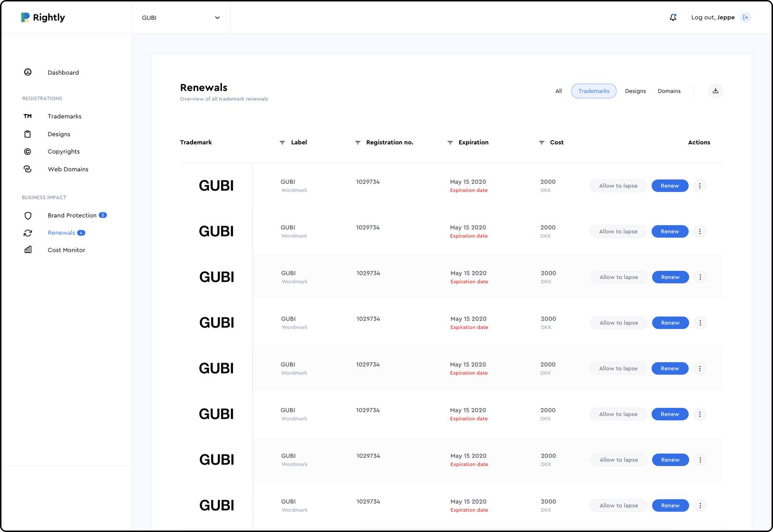Open the notifications bell
Viewport: 773px width, 532px height.
[673, 17]
